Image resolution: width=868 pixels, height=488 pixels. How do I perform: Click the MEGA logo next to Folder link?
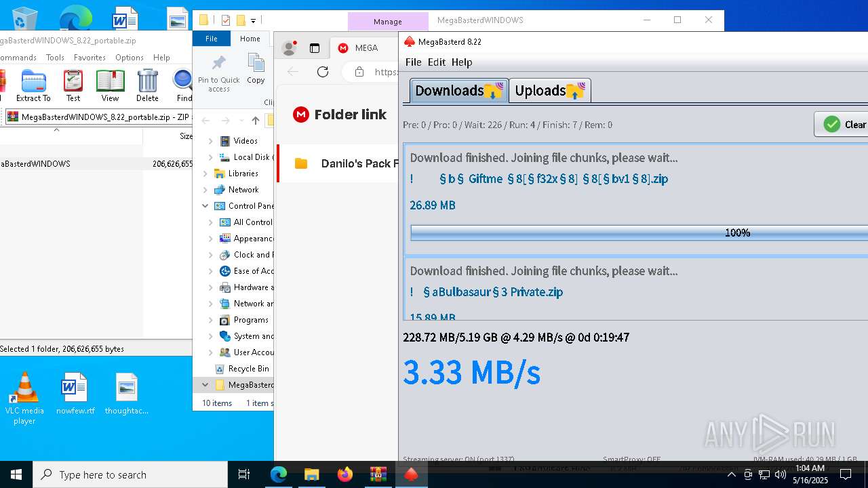pos(300,115)
